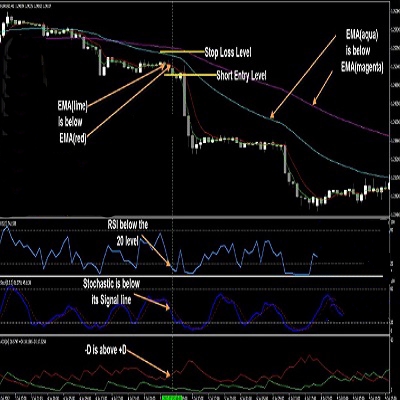Click the orange arrow pointing at RSI dip
The width and height of the screenshot is (400, 400).
[x=156, y=251]
